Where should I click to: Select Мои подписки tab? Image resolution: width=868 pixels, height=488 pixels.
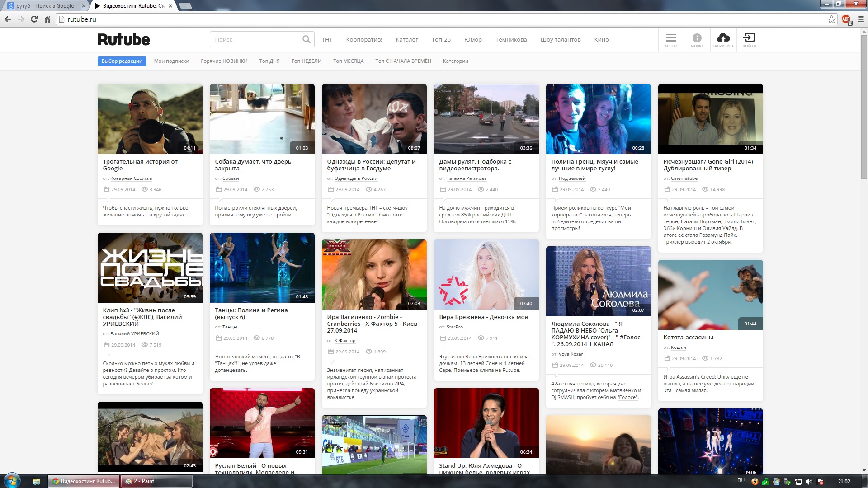171,61
